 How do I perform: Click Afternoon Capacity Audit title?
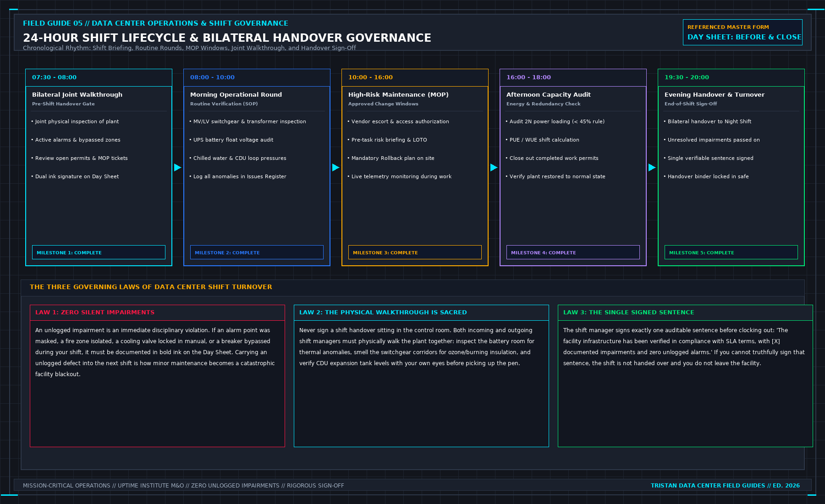pyautogui.click(x=549, y=94)
